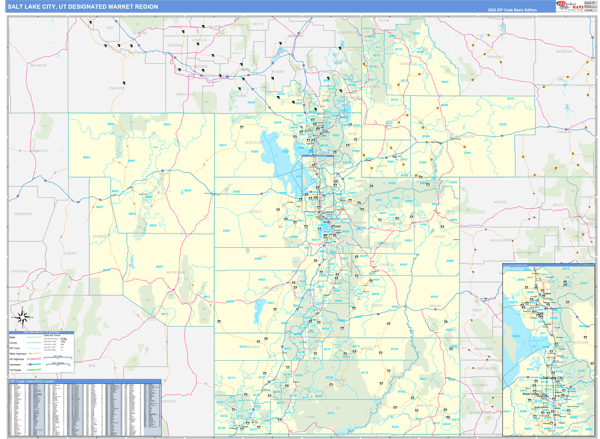Click the State boundary line sample in legend
Screen dimensions: 600x439
[34, 337]
